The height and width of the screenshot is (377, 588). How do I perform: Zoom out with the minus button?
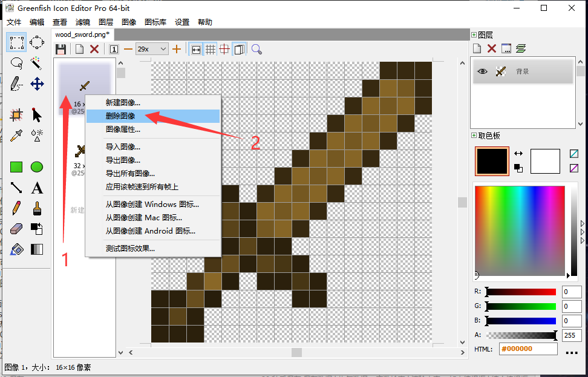tap(128, 49)
